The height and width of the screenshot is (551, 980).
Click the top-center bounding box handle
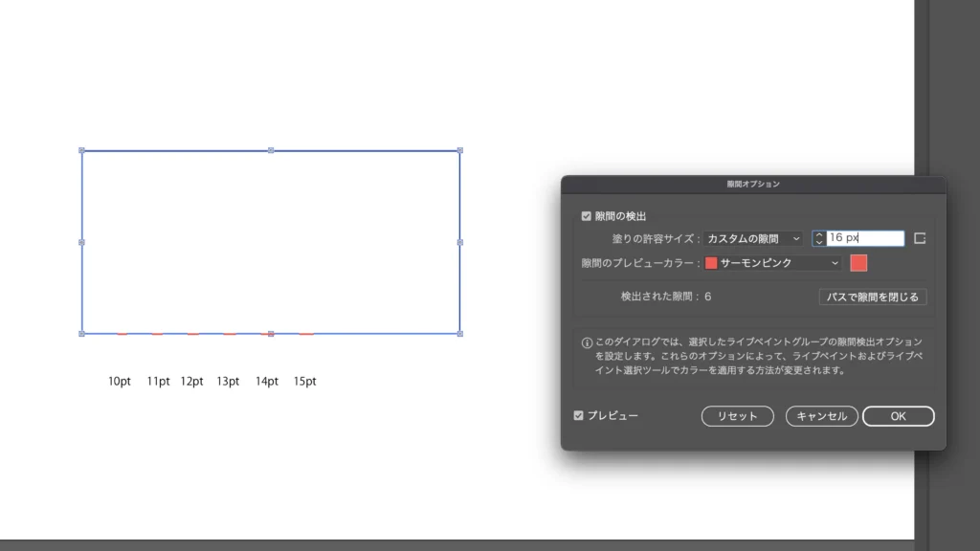(x=271, y=150)
